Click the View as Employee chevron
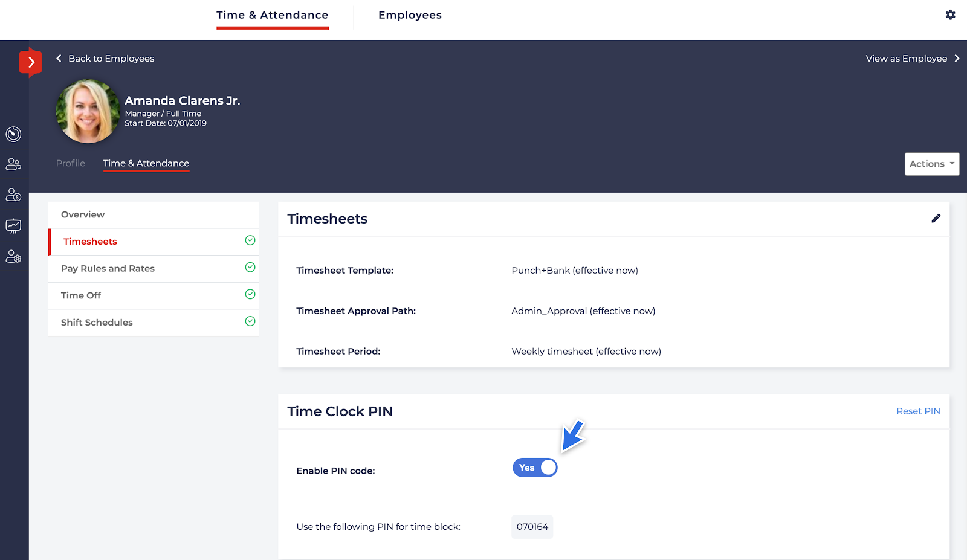Viewport: 967px width, 560px height. (957, 58)
